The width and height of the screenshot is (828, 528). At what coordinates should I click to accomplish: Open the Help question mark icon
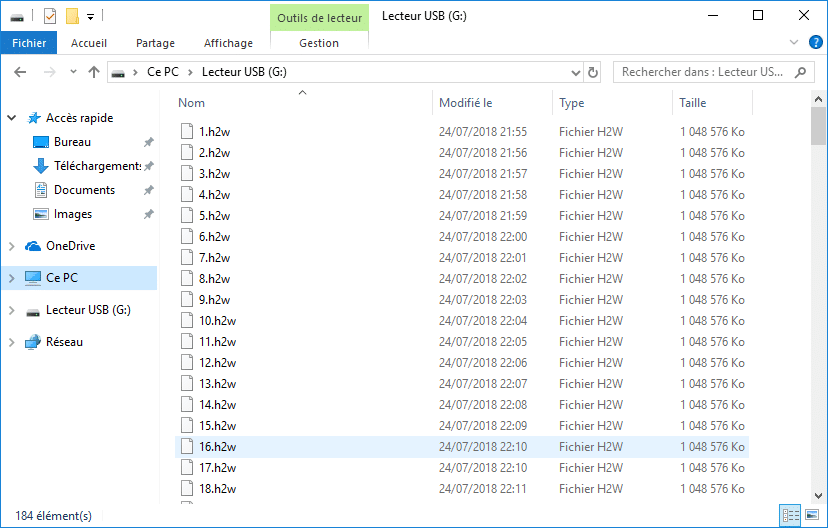pos(815,42)
